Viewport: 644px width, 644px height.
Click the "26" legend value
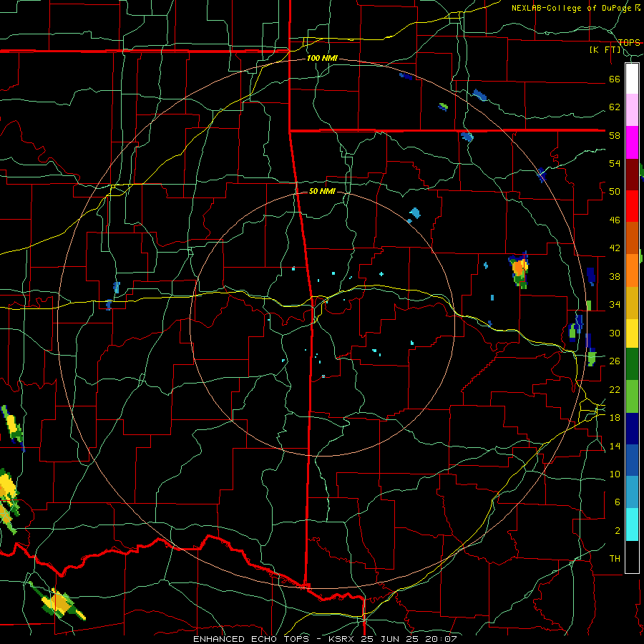[615, 361]
